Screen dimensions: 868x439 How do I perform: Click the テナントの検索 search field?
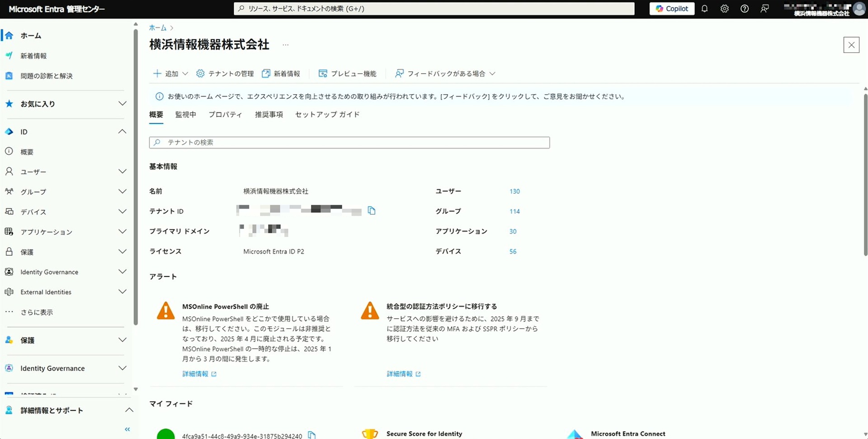tap(349, 143)
